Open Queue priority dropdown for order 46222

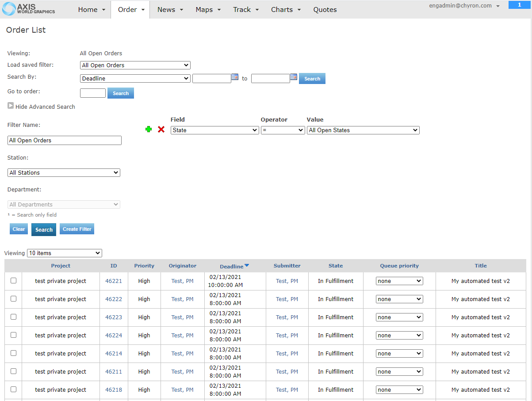coord(399,299)
